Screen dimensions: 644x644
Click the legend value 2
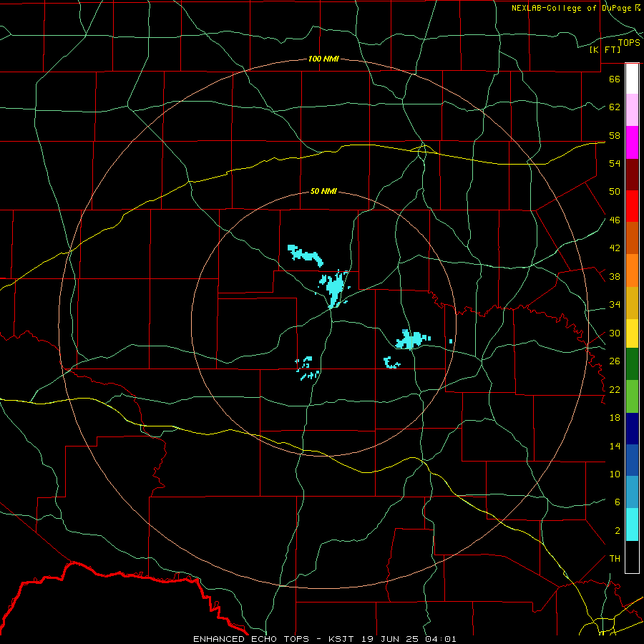click(x=618, y=531)
